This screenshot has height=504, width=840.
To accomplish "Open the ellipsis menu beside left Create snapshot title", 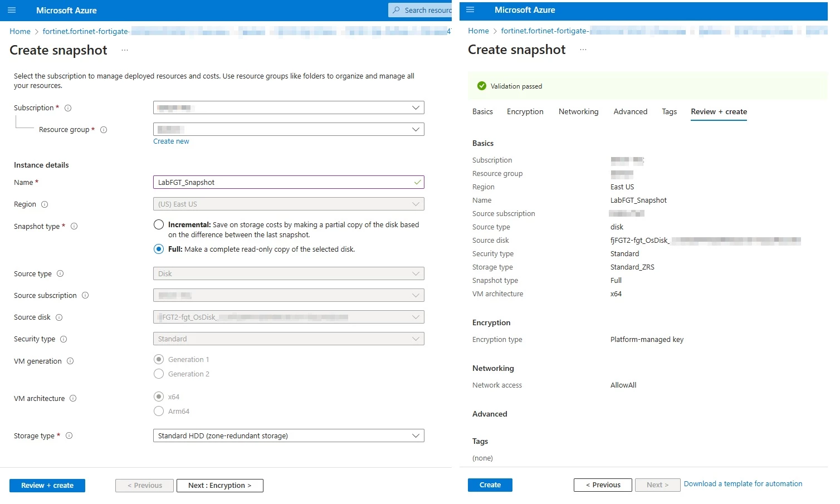I will click(125, 50).
